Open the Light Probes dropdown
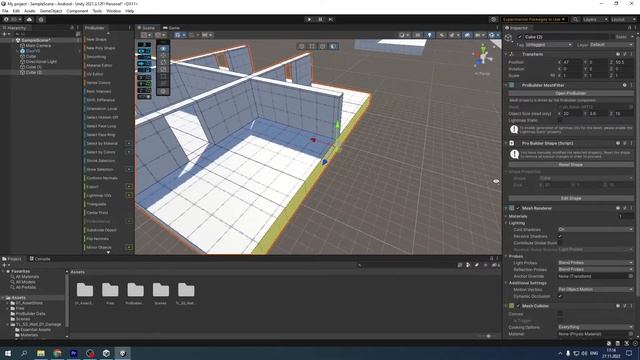This screenshot has width=640, height=360. point(596,262)
